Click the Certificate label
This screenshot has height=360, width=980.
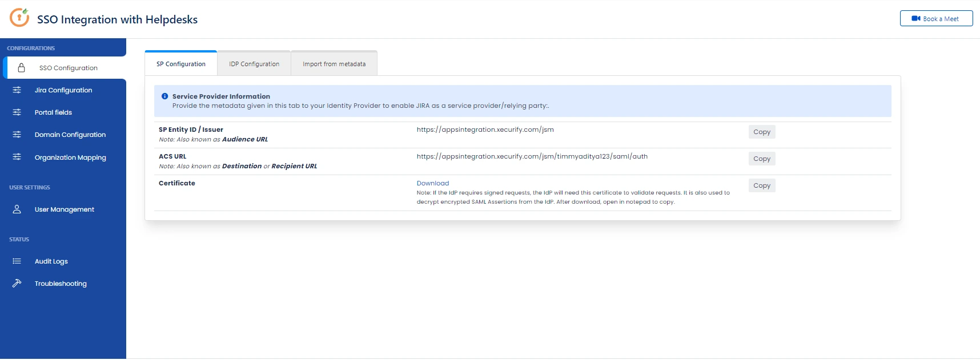tap(177, 183)
